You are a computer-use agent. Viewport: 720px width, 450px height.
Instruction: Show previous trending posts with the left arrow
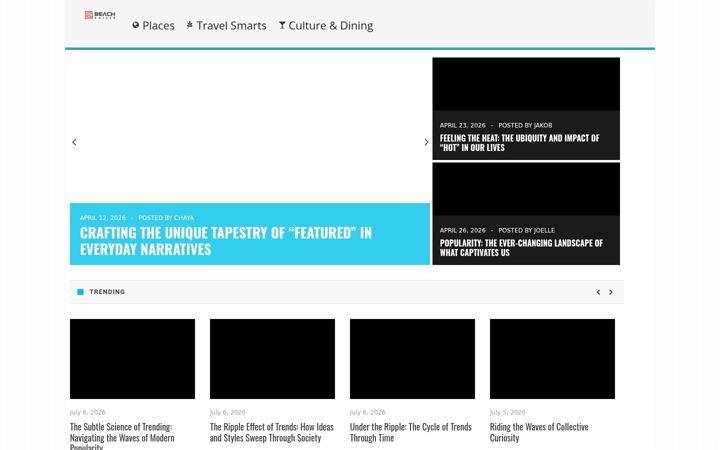click(x=598, y=292)
